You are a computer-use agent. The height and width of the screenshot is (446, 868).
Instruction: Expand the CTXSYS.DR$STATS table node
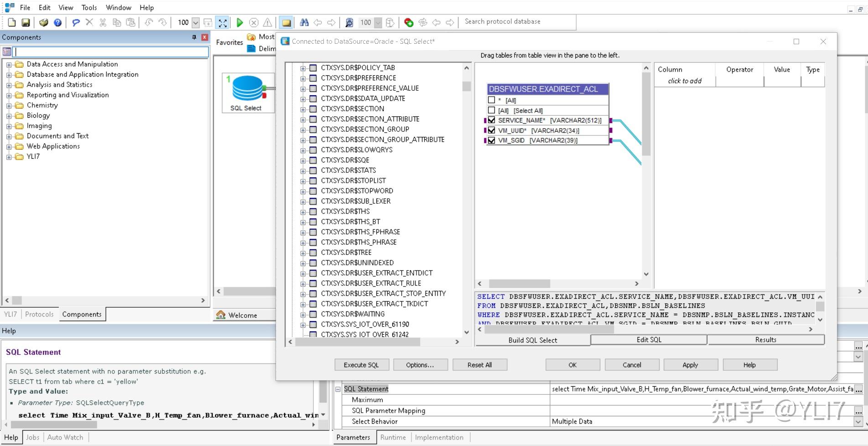coord(303,171)
